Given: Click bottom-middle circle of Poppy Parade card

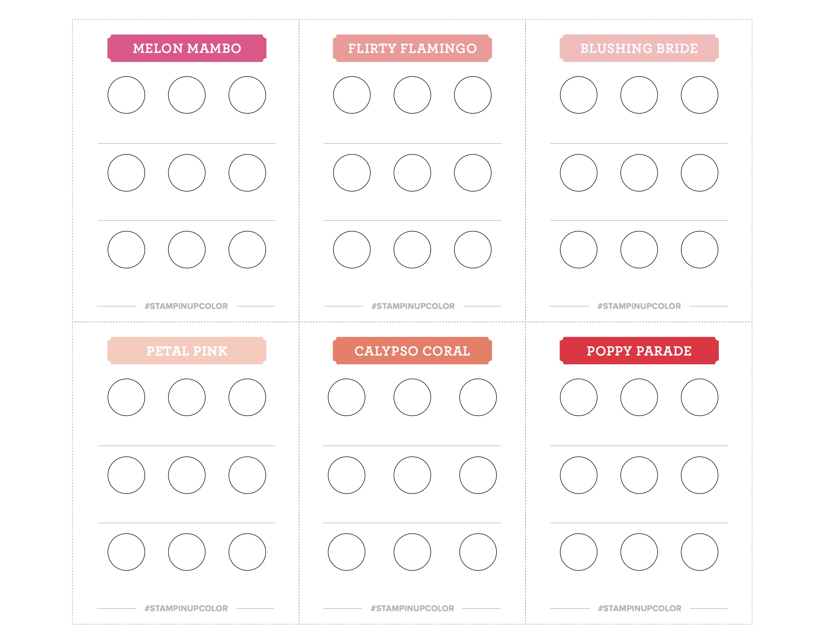Looking at the screenshot, I should coord(639,552).
